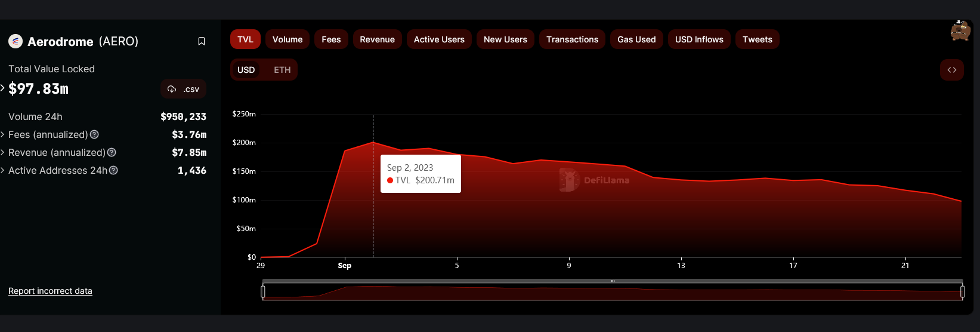Click the Revenue info question-mark icon
The height and width of the screenshot is (332, 980).
click(112, 153)
